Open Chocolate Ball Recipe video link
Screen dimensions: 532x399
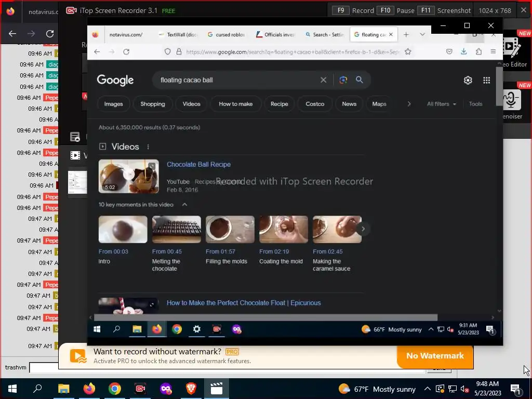point(198,164)
